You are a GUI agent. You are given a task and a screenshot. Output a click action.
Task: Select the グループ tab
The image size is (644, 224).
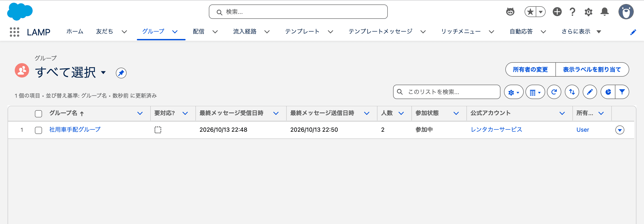pyautogui.click(x=153, y=32)
